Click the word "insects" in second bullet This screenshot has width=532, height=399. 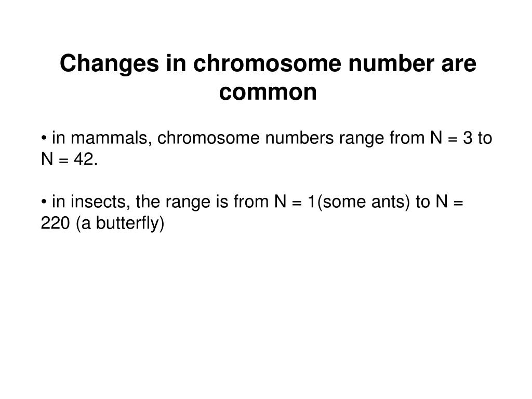100,202
